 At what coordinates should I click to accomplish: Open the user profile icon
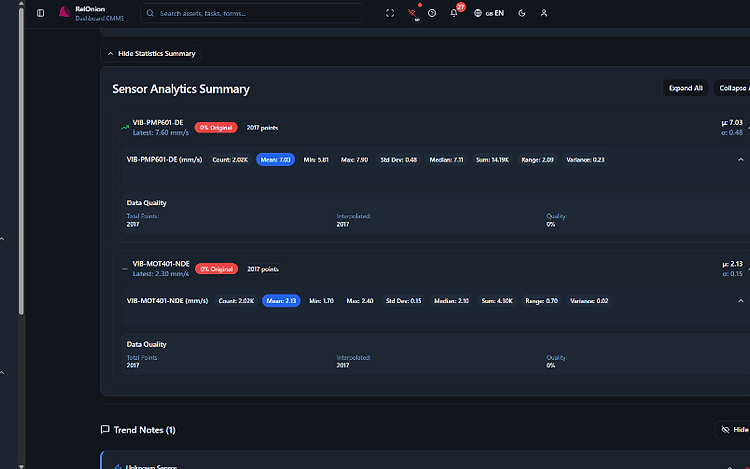(544, 13)
